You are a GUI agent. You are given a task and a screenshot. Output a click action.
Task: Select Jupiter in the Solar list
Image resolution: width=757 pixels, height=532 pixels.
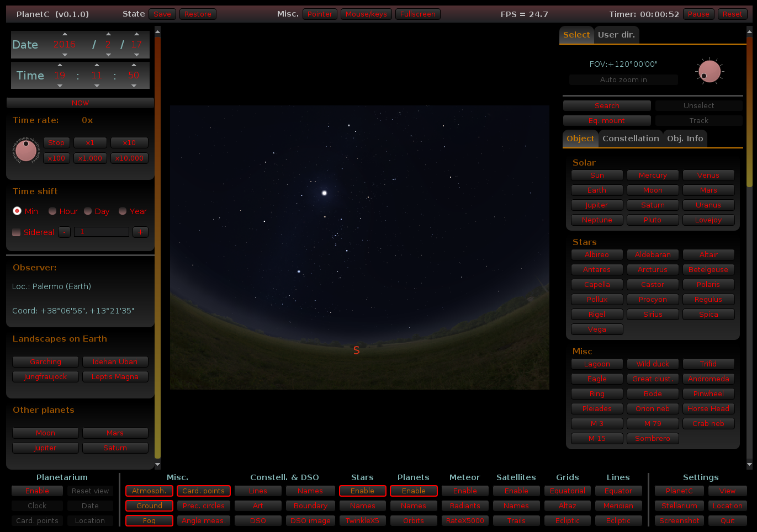[x=597, y=205]
